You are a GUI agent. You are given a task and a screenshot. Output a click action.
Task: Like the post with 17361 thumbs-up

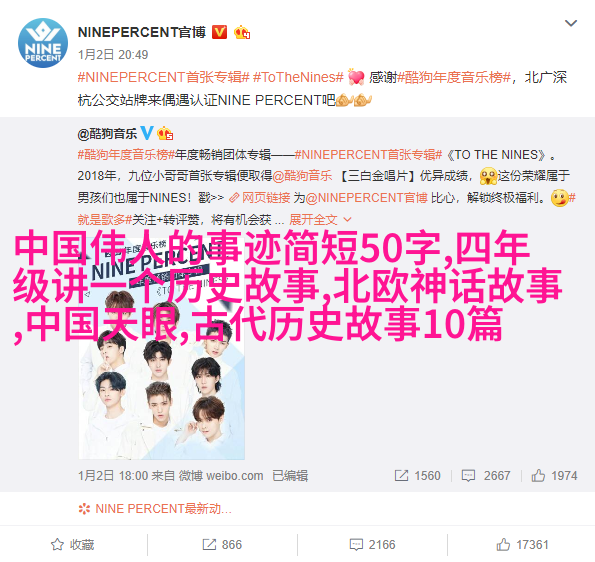(x=523, y=545)
